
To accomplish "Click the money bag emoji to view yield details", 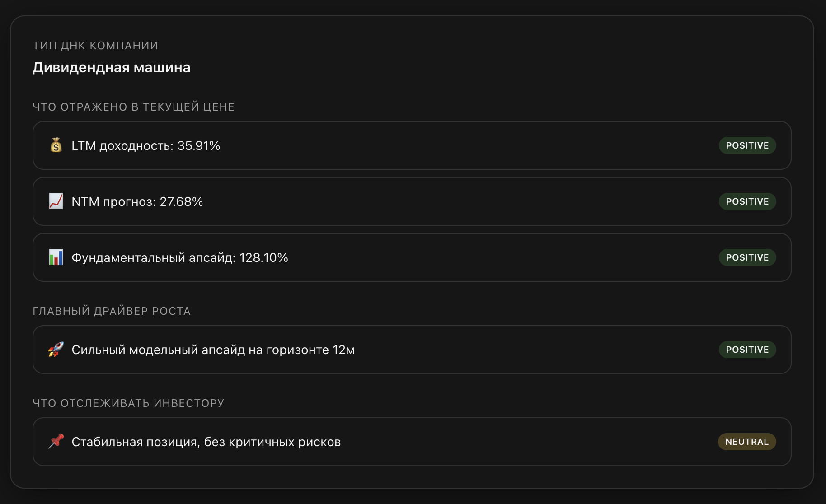I will coord(56,145).
